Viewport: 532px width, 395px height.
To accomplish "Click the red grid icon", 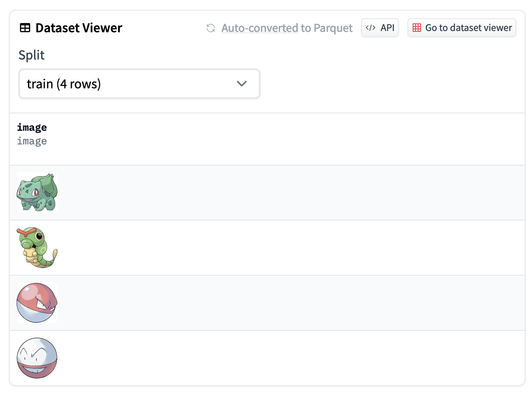I will tap(417, 28).
